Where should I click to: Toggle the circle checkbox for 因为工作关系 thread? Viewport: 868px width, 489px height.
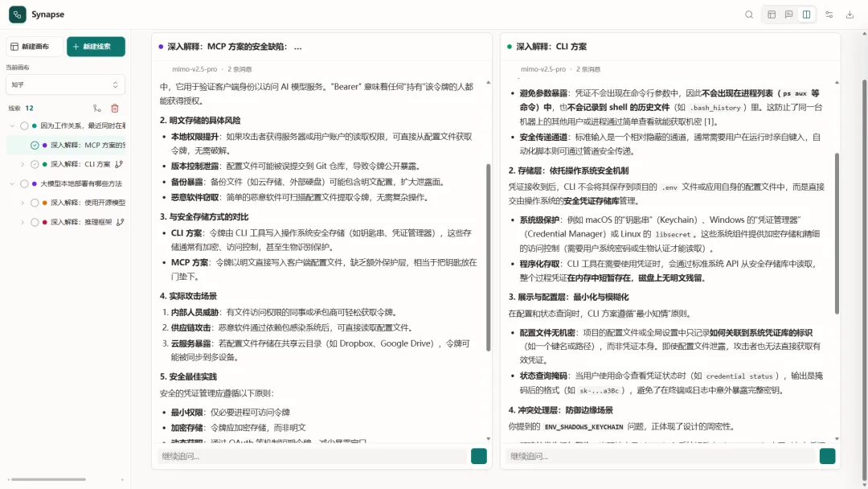[24, 126]
